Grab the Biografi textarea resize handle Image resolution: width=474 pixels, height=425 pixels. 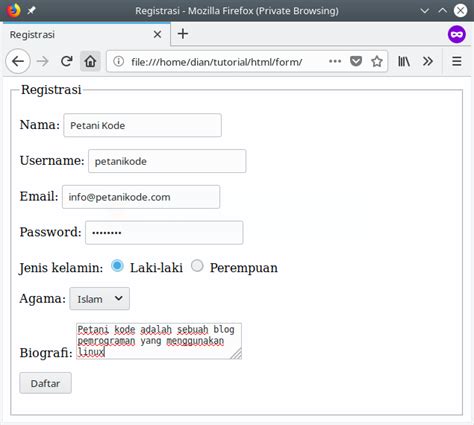236,354
